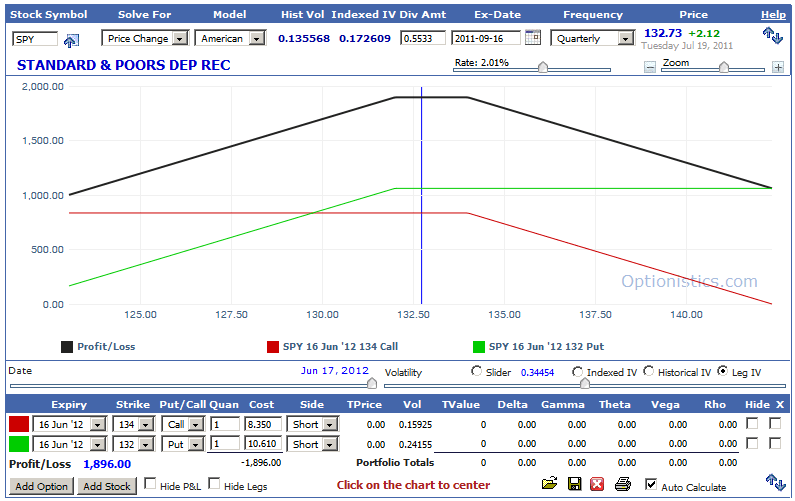Open the Frequency Quarterly dropdown
Screen dimensions: 795x501
(593, 39)
